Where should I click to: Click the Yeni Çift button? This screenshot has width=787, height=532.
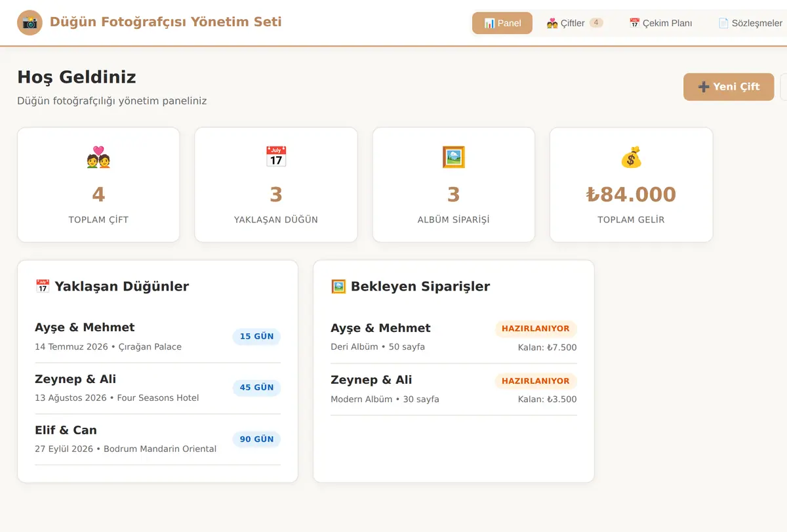point(729,87)
